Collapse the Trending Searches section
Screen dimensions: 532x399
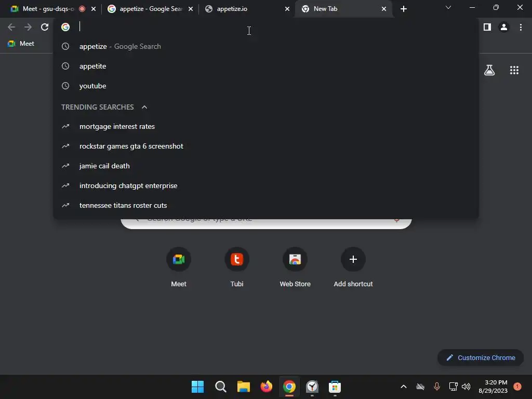144,107
